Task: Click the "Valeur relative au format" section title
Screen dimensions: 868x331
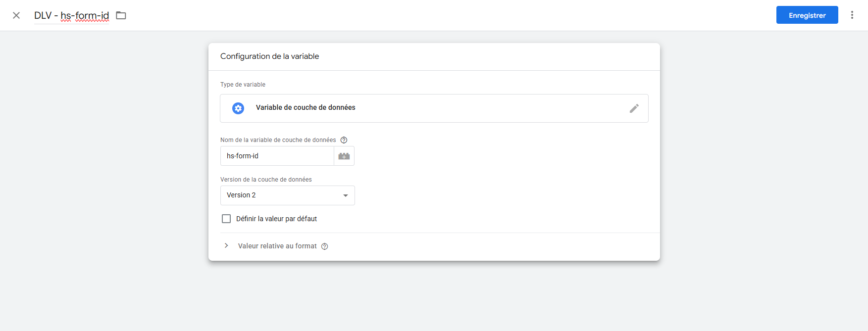Action: point(277,246)
